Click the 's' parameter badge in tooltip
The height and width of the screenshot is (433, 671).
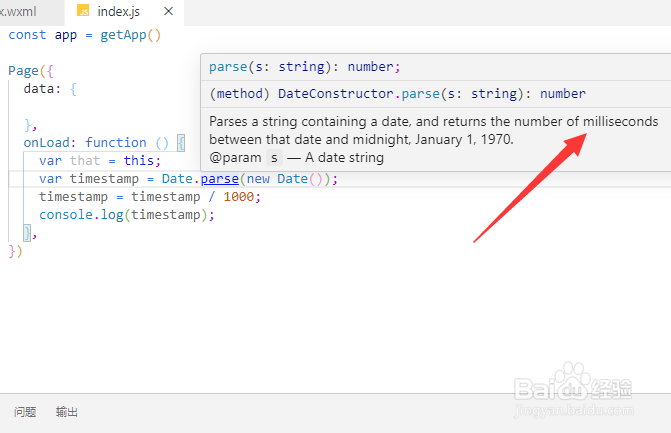pyautogui.click(x=273, y=157)
